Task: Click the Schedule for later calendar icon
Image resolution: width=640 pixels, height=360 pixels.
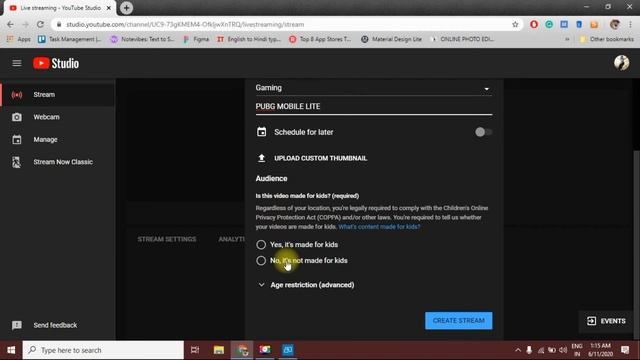Action: pos(261,132)
